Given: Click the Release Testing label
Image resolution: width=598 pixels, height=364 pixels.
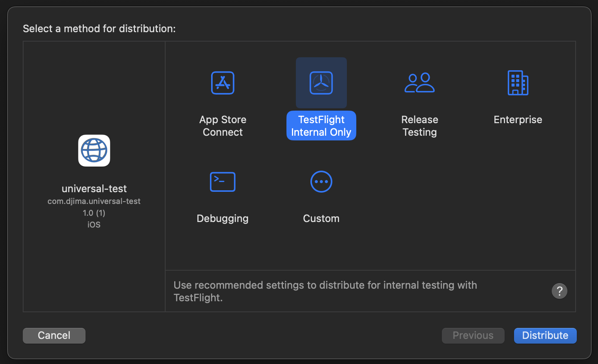Looking at the screenshot, I should 419,126.
